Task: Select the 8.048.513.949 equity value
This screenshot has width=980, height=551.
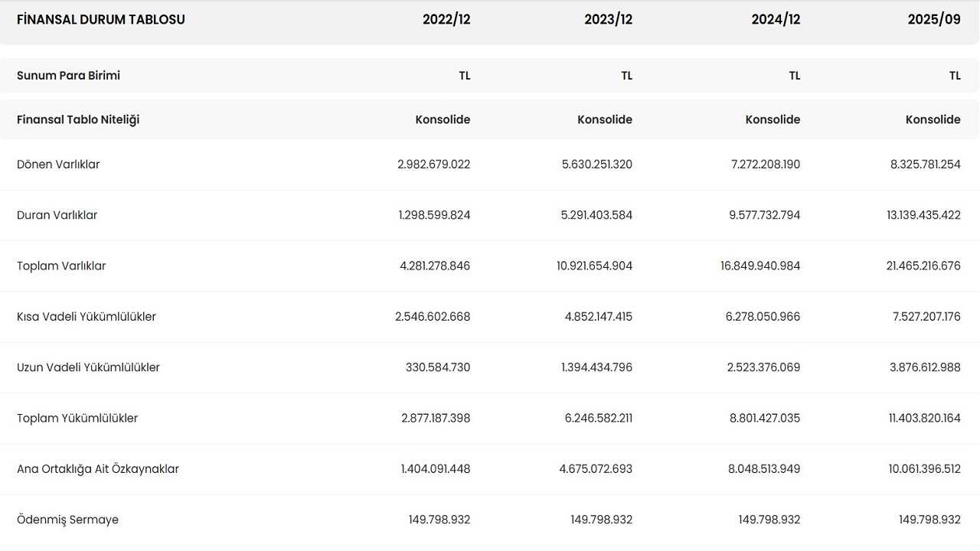Action: tap(764, 469)
